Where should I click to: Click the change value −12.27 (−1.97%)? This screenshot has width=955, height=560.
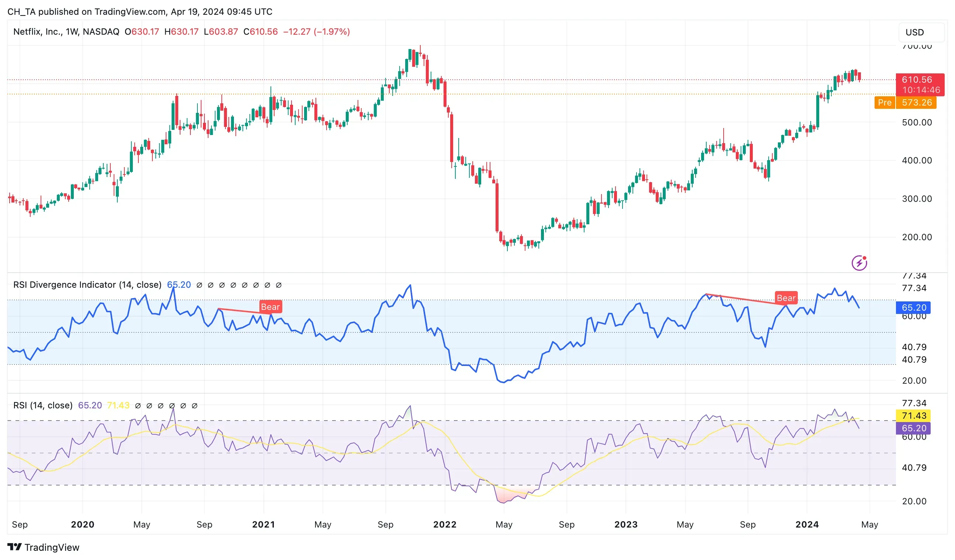pos(317,31)
